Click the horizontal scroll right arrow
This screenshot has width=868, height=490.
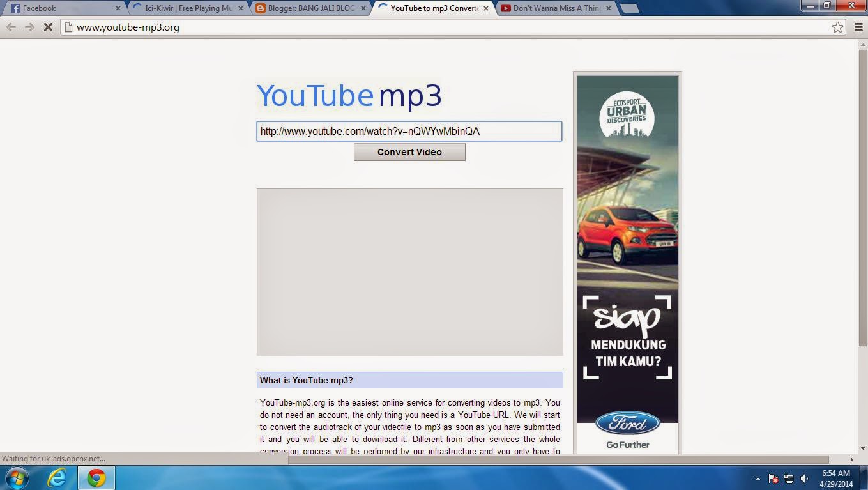851,459
